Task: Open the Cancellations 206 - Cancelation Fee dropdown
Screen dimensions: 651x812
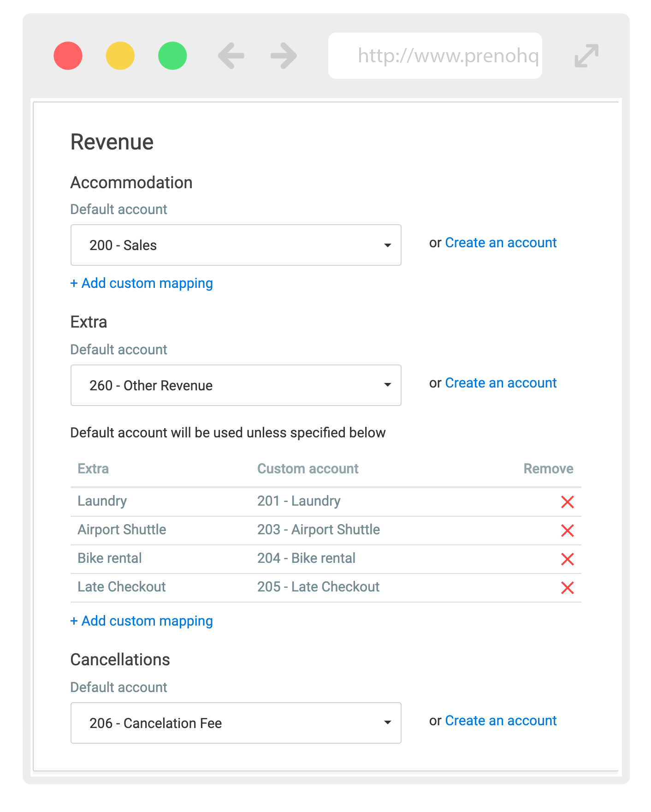Action: [x=236, y=723]
